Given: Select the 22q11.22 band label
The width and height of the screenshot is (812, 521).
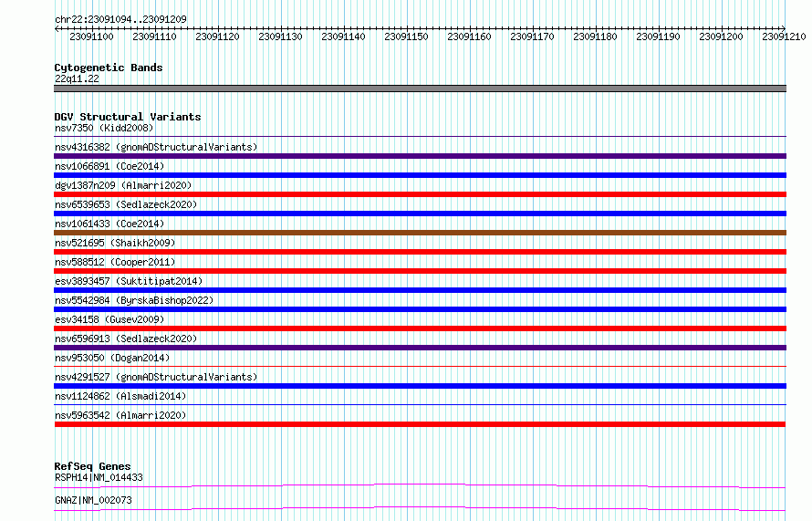Looking at the screenshot, I should tap(77, 78).
